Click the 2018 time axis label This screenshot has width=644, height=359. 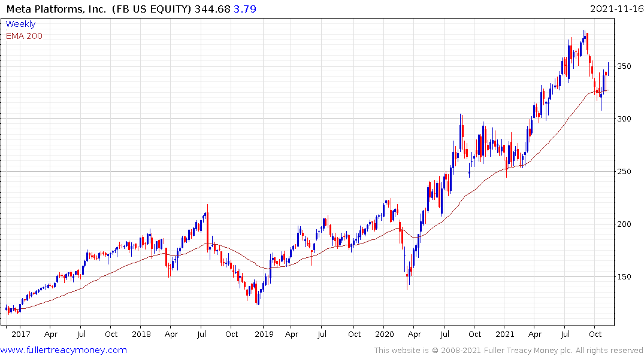(x=141, y=334)
